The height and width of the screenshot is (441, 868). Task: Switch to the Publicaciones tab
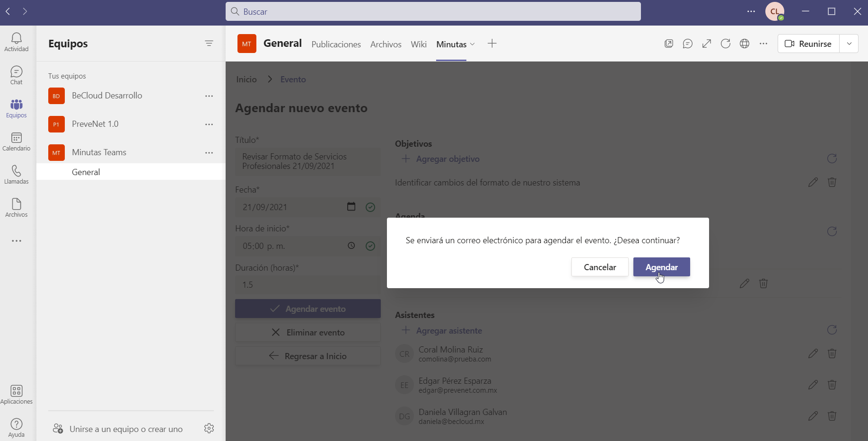336,44
